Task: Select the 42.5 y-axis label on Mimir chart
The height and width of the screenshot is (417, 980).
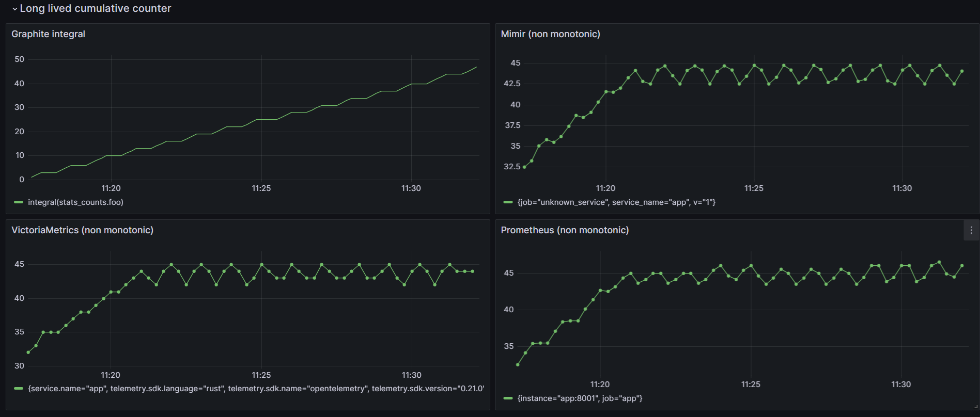Action: click(512, 84)
